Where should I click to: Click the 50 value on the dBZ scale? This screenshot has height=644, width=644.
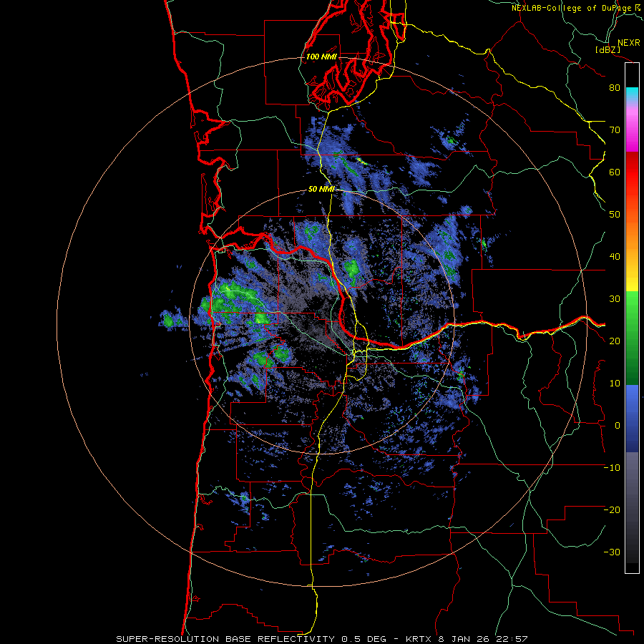coord(615,215)
